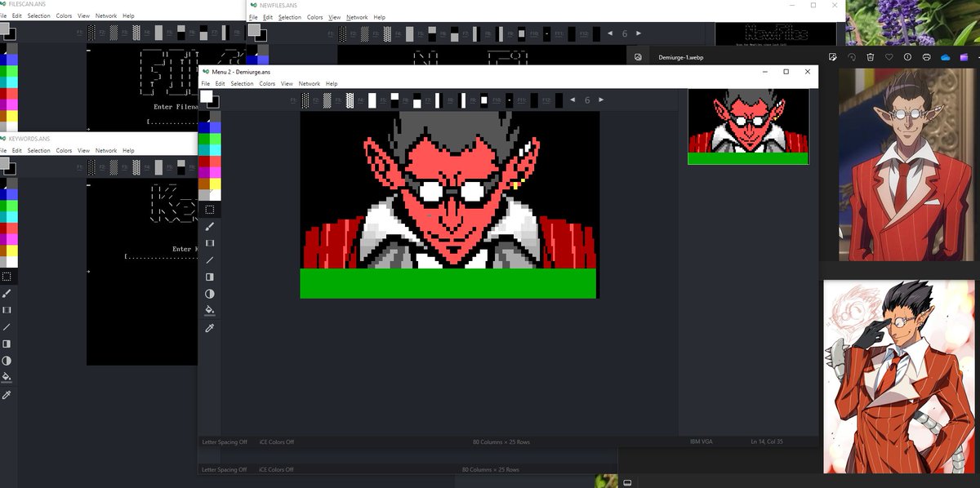The image size is (980, 488).
Task: Click the purple Clipchamp icon in Photos
Action: click(964, 57)
